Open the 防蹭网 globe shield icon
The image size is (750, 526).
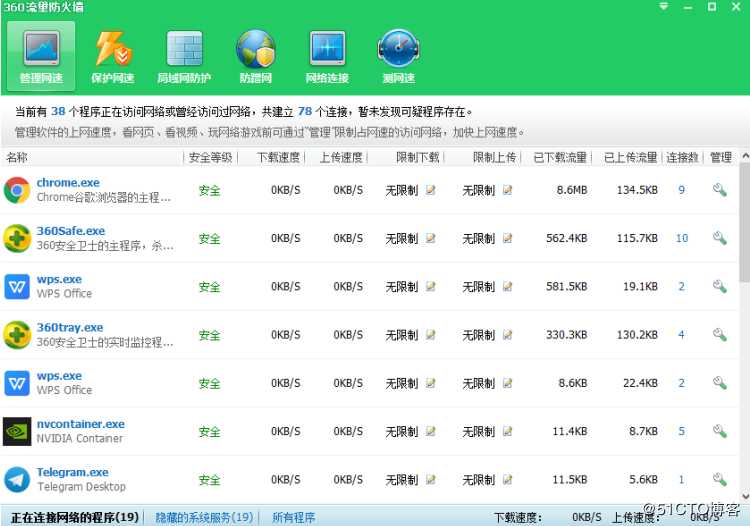[256, 55]
